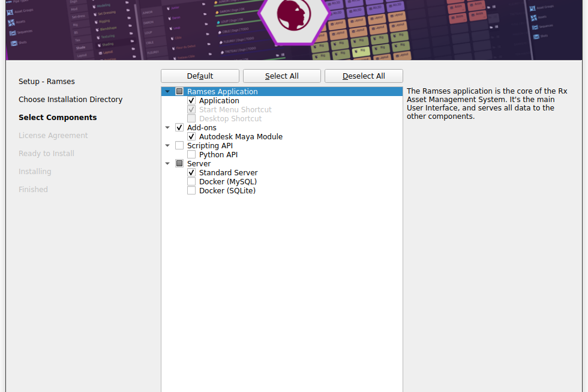Collapse the Server tree node
This screenshot has height=392, width=588.
point(167,164)
